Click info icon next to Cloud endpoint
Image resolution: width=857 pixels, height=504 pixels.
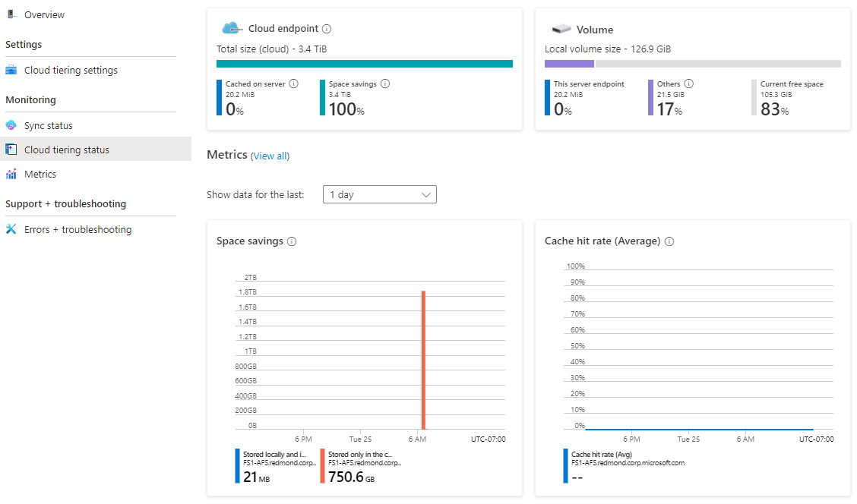coord(327,29)
